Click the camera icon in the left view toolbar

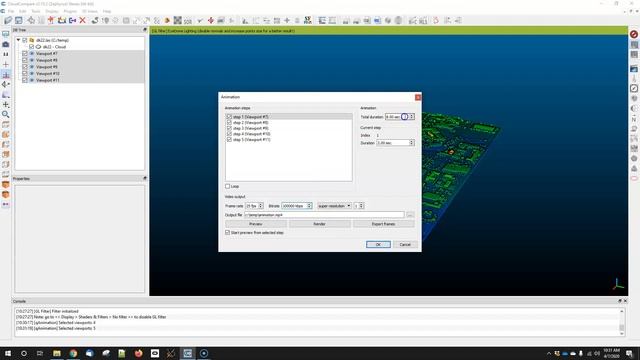(x=6, y=44)
